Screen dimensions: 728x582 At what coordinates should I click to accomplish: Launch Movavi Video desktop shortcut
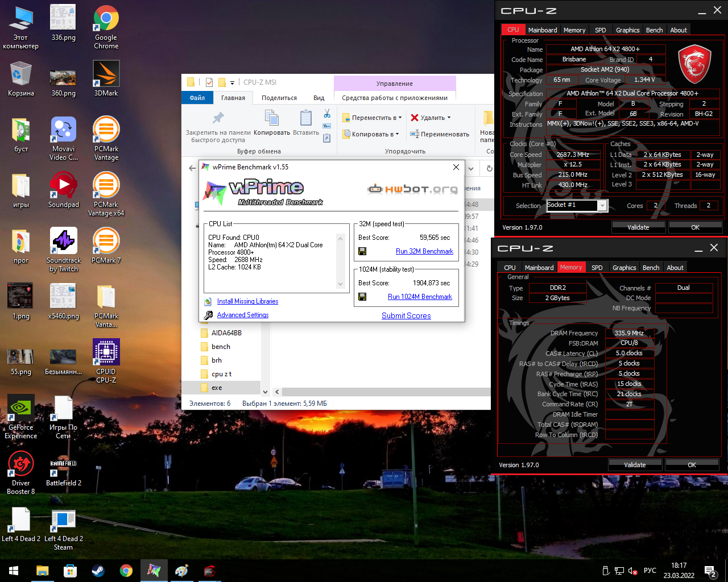63,139
